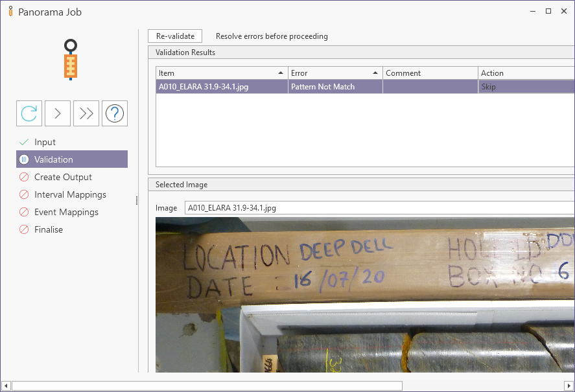Go to next step arrow button
575x392 pixels.
58,113
